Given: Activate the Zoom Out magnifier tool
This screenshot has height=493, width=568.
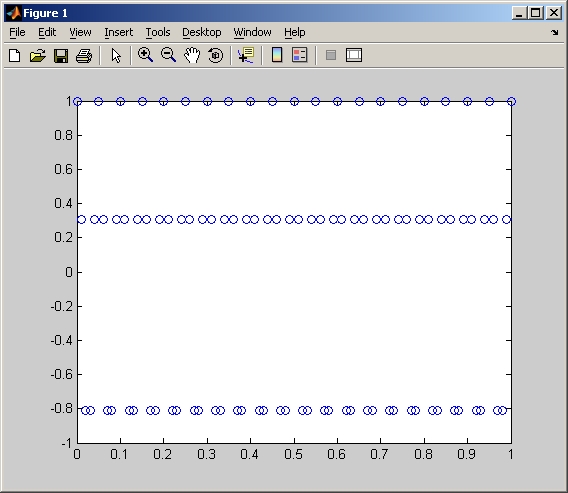Looking at the screenshot, I should 168,55.
